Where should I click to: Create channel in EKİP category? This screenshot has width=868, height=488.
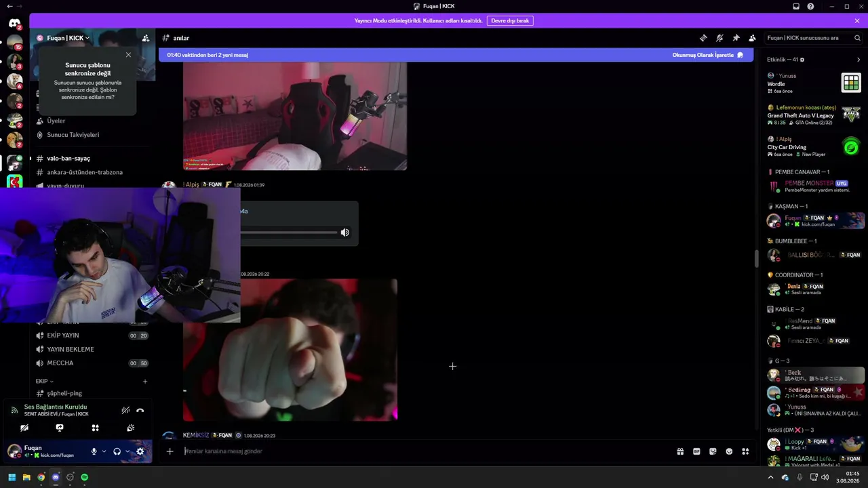point(145,382)
